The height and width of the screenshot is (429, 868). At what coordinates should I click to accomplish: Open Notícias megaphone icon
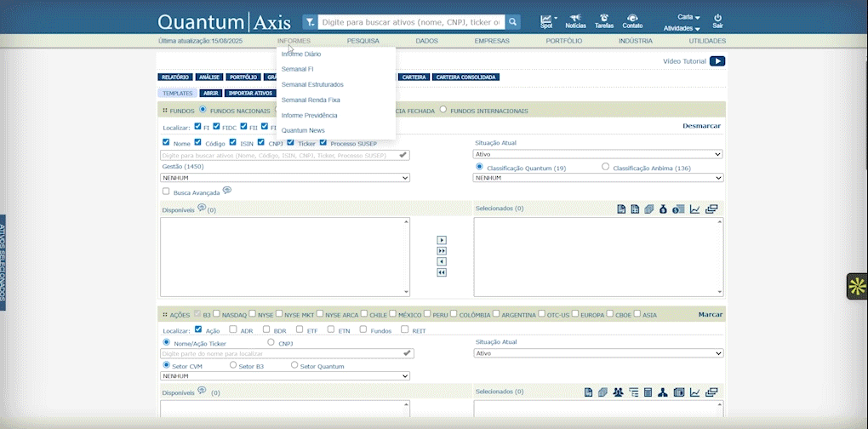coord(576,18)
